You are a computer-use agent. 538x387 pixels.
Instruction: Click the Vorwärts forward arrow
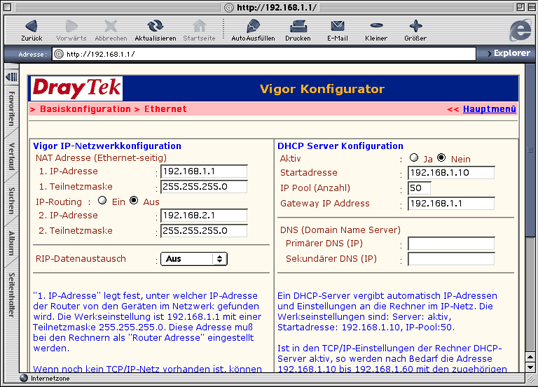point(71,30)
